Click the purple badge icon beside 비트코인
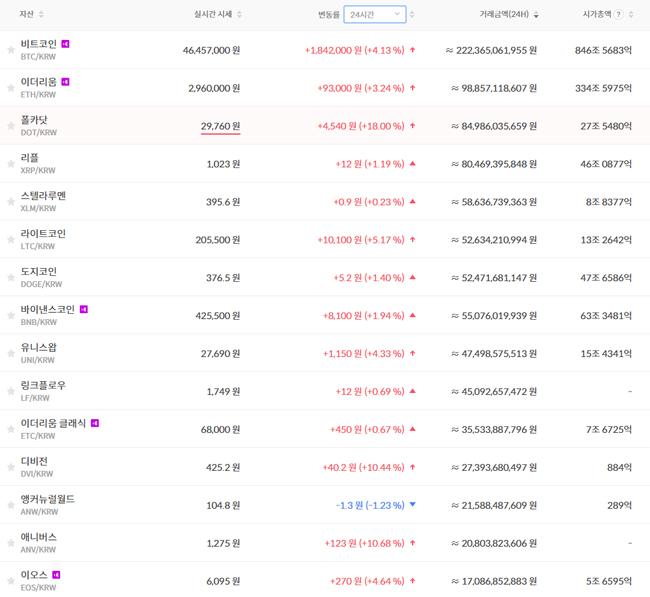 click(66, 44)
